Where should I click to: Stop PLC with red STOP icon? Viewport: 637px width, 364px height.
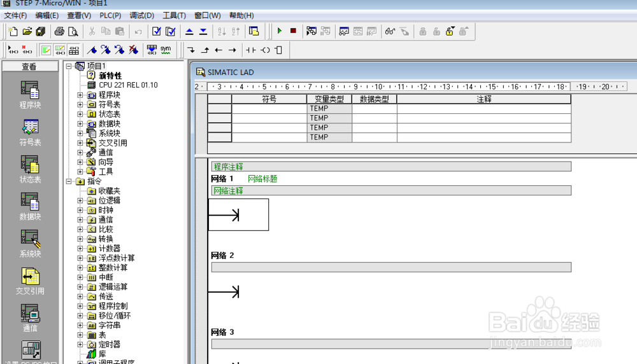pos(293,31)
